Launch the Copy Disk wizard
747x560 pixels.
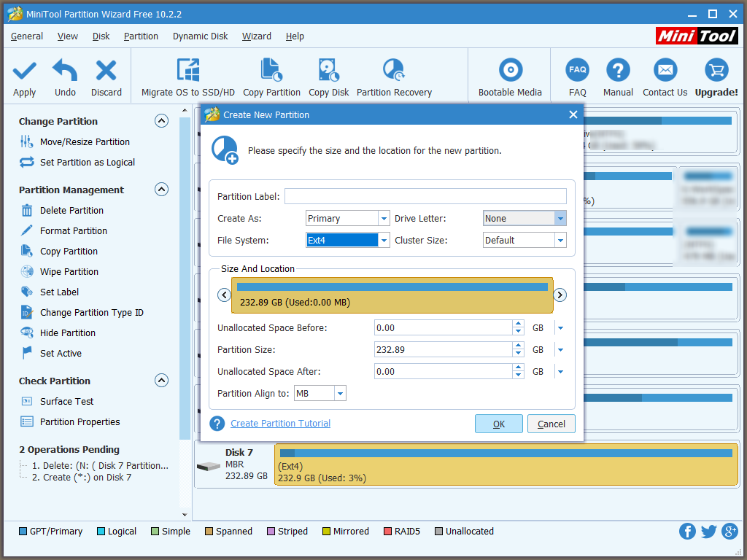329,78
